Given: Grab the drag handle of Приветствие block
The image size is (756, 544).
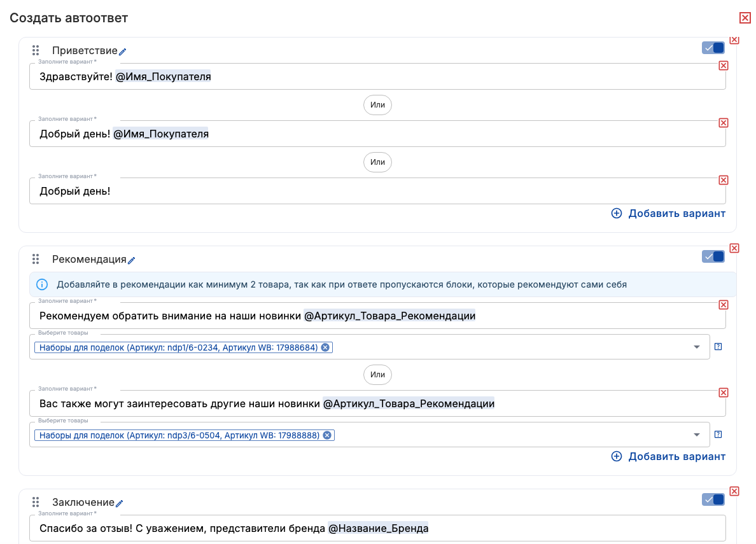Looking at the screenshot, I should 36,51.
